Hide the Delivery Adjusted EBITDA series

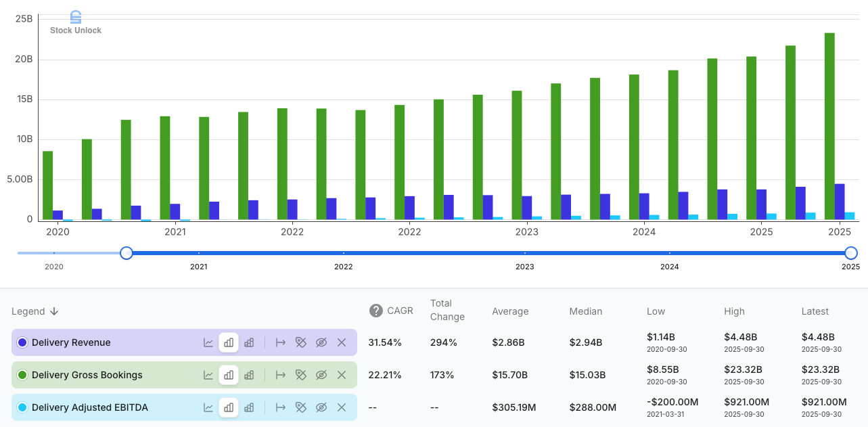pyautogui.click(x=321, y=407)
